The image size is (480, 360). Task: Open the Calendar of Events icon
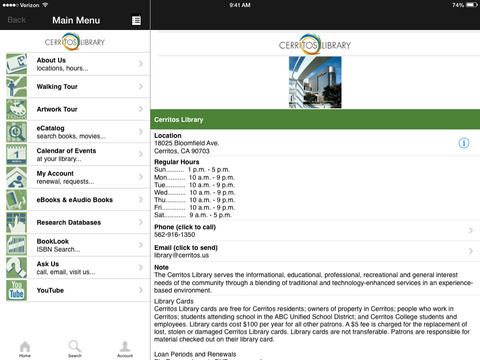pyautogui.click(x=16, y=155)
